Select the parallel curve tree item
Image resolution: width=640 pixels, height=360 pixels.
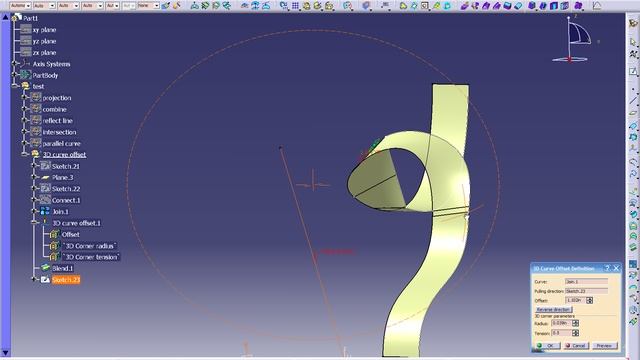coord(62,144)
